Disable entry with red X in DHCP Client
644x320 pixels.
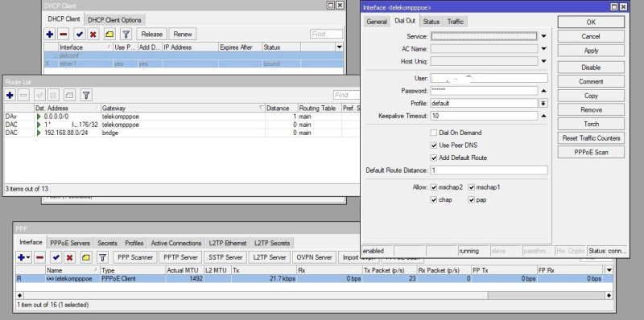93,35
